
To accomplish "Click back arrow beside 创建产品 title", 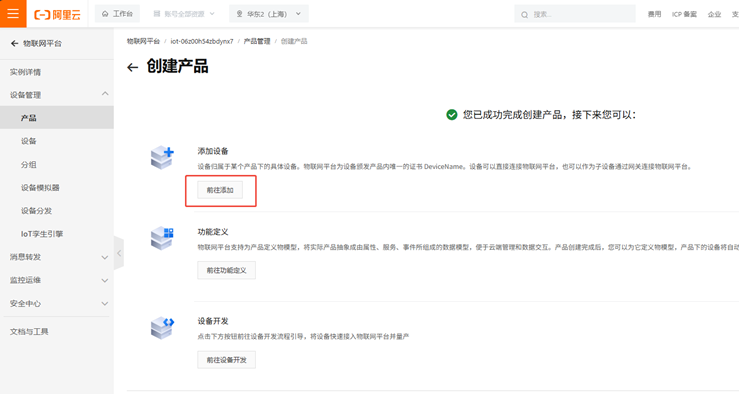I will point(132,67).
